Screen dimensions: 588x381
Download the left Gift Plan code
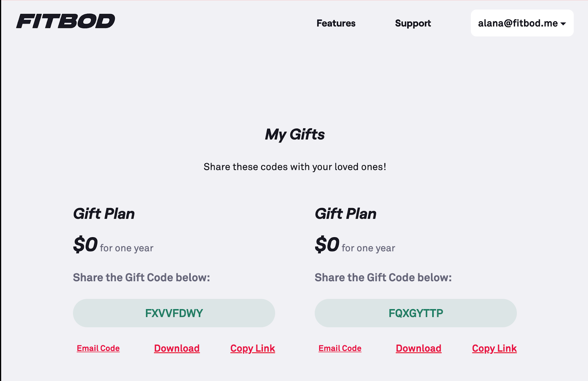point(177,348)
